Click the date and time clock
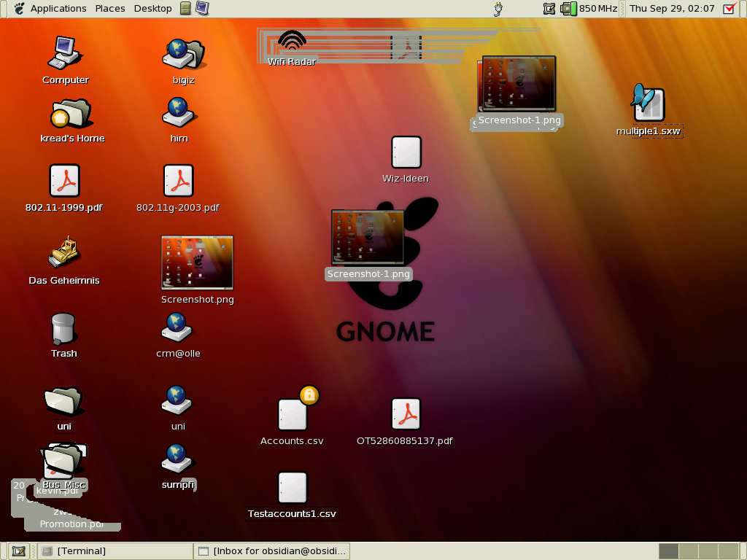This screenshot has height=560, width=747. pyautogui.click(x=671, y=9)
